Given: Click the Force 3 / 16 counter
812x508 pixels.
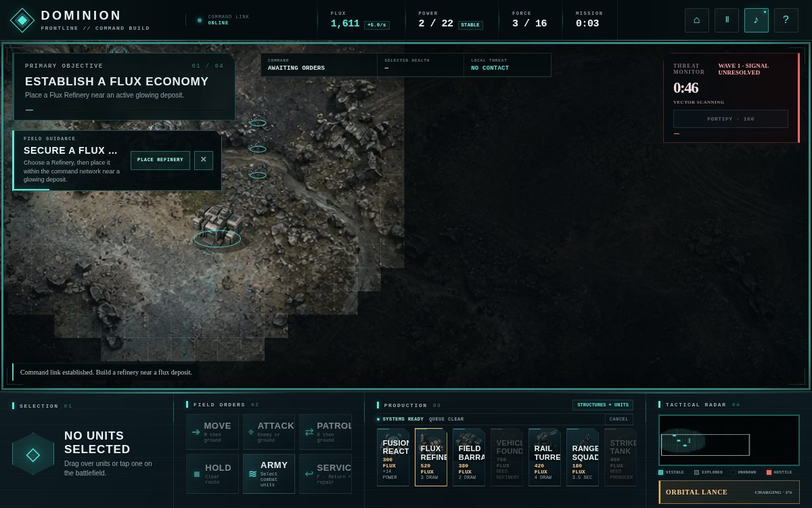Looking at the screenshot, I should tap(529, 24).
